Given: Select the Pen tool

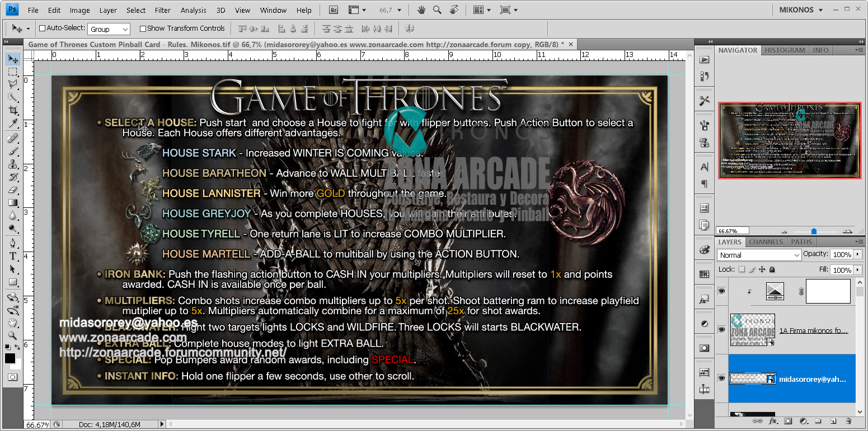Looking at the screenshot, I should click(13, 244).
